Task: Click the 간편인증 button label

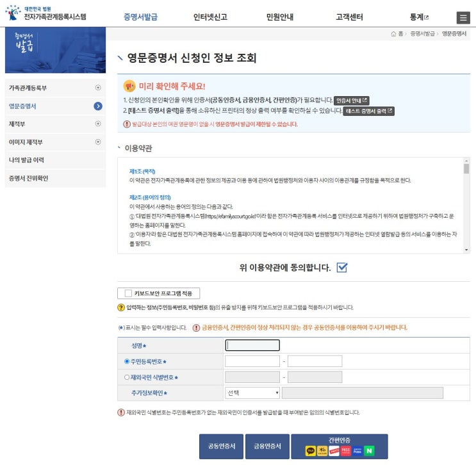Action: (340, 440)
